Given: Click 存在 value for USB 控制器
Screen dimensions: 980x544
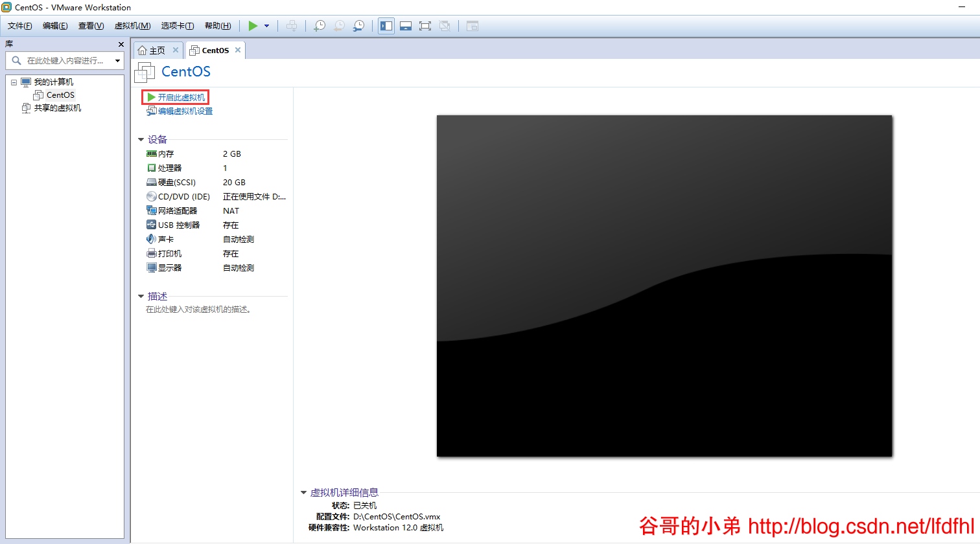Looking at the screenshot, I should tap(231, 225).
